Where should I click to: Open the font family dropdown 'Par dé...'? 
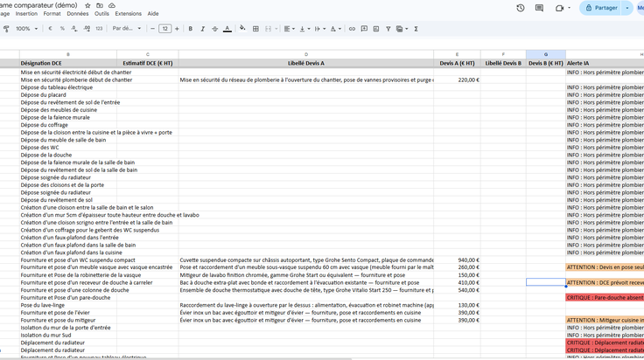pos(127,29)
